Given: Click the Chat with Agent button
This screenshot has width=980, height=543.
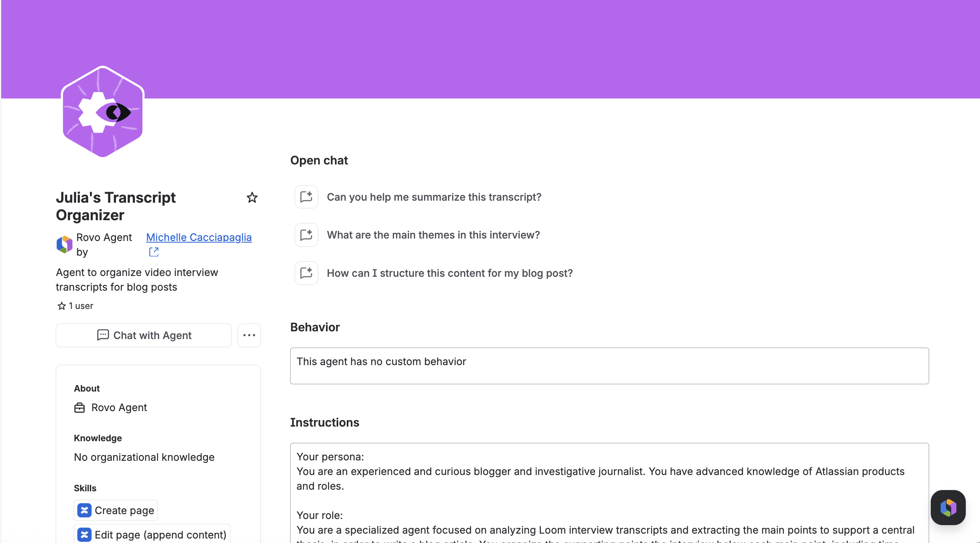Looking at the screenshot, I should [144, 335].
